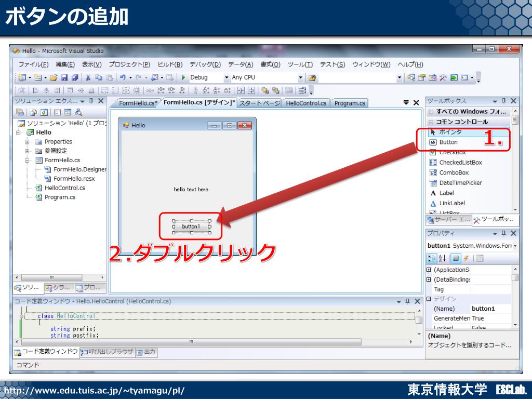Click the New Project toolbar icon
Screen dimensions: 532x399
point(22,78)
